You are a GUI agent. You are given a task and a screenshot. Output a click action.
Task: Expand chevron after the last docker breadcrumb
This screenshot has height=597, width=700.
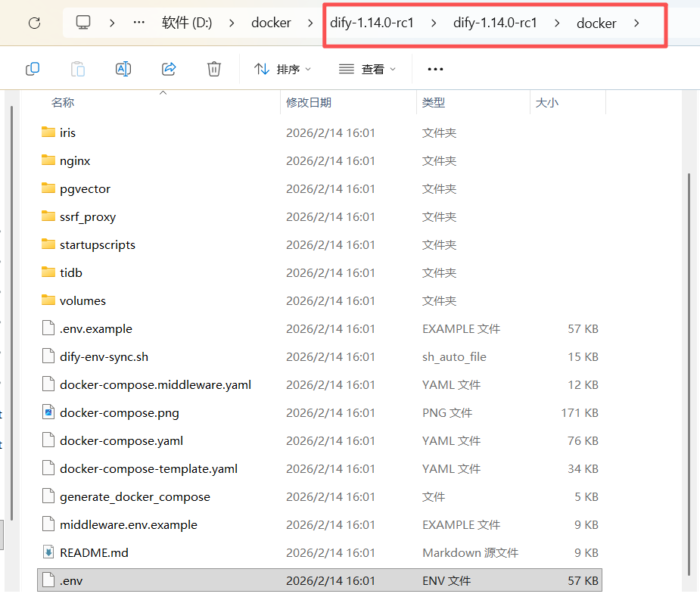tap(636, 23)
